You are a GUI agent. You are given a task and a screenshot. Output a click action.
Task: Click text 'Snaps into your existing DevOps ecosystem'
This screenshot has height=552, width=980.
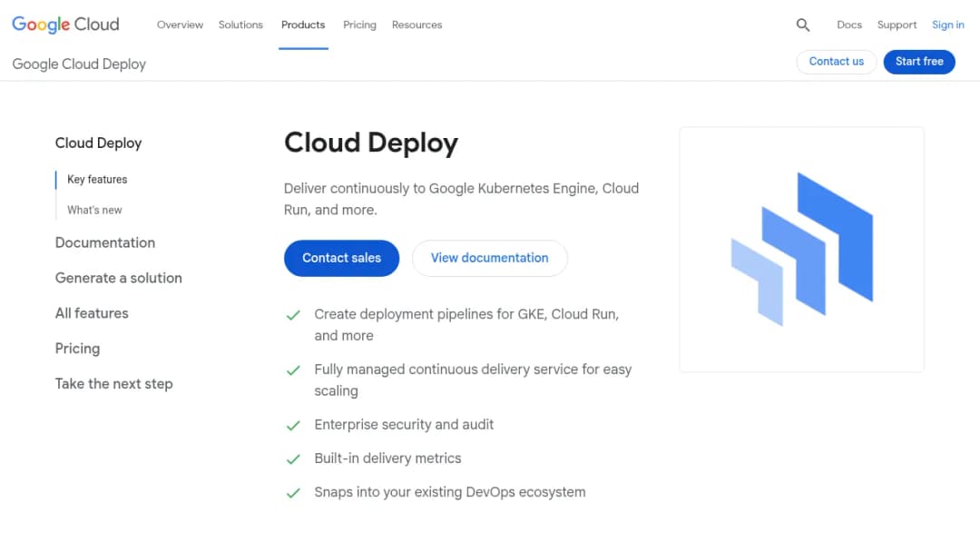[450, 492]
